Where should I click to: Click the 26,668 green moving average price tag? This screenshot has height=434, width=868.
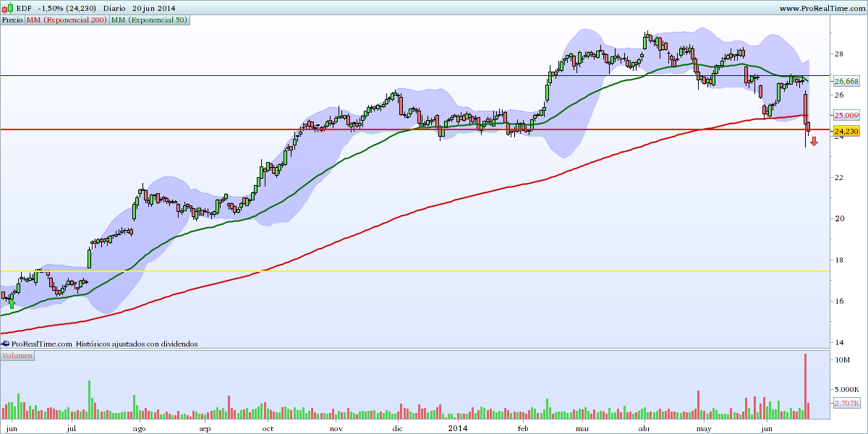(x=846, y=81)
